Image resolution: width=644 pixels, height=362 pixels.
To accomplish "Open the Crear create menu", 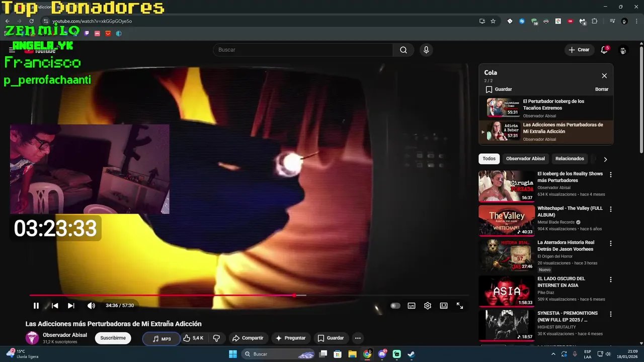I will tap(579, 50).
